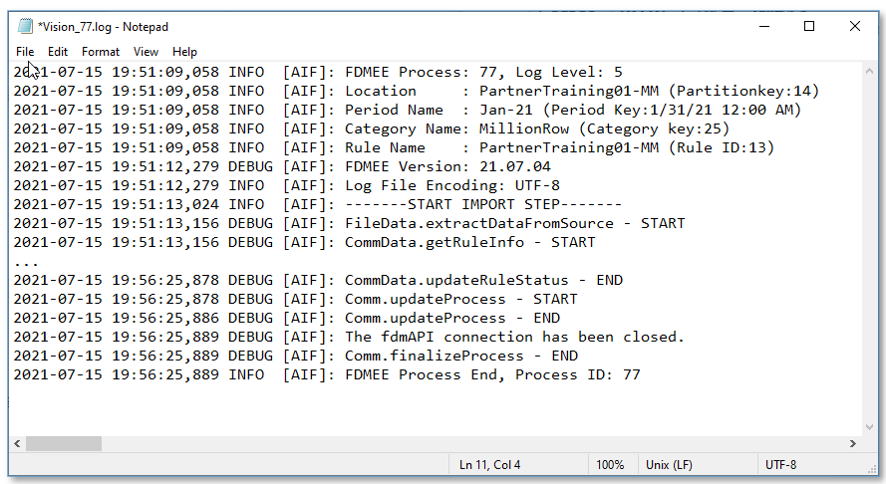Open the Format menu
The height and width of the screenshot is (484, 886).
[101, 52]
